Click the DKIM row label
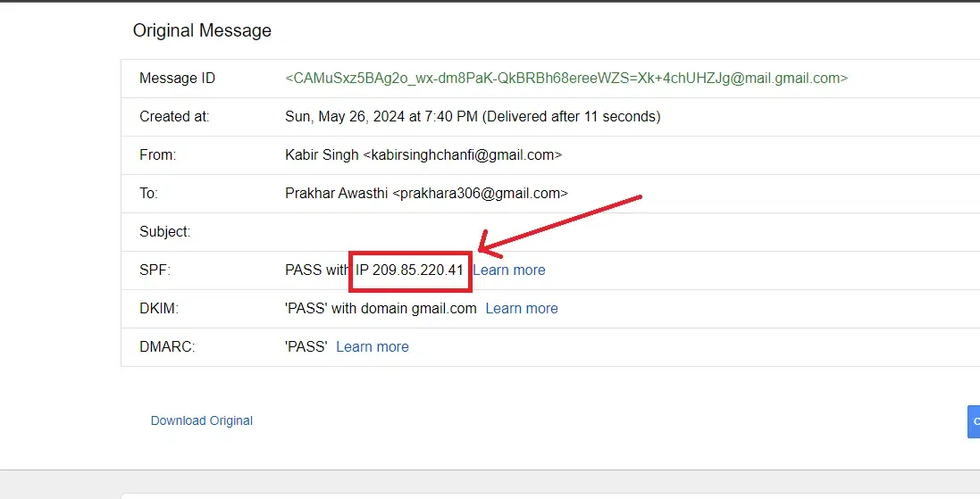This screenshot has width=980, height=499. click(x=158, y=308)
